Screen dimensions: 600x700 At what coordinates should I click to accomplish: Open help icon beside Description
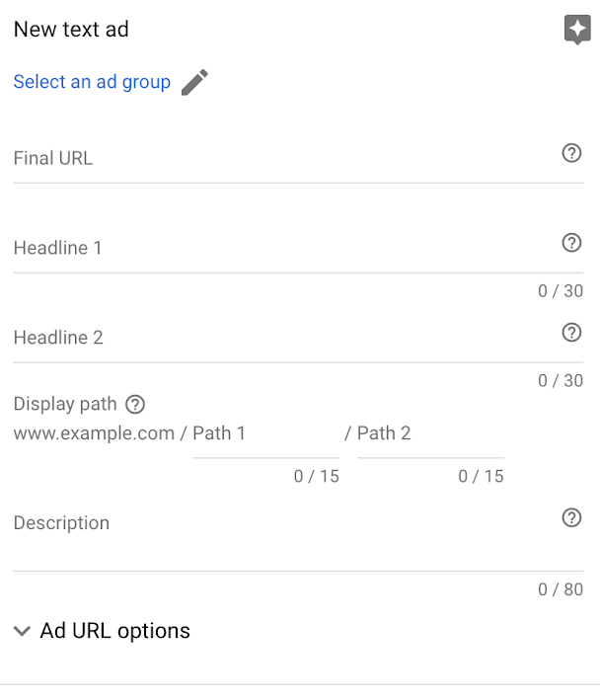pos(571,518)
